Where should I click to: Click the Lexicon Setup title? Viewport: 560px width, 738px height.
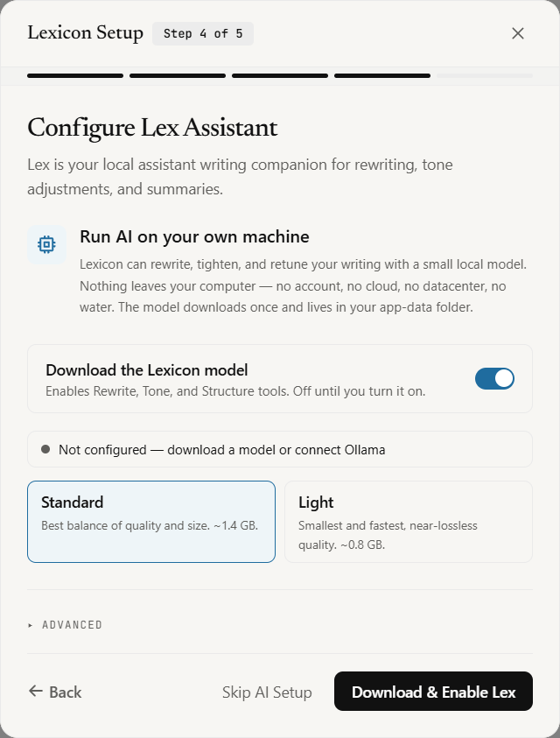(x=85, y=33)
